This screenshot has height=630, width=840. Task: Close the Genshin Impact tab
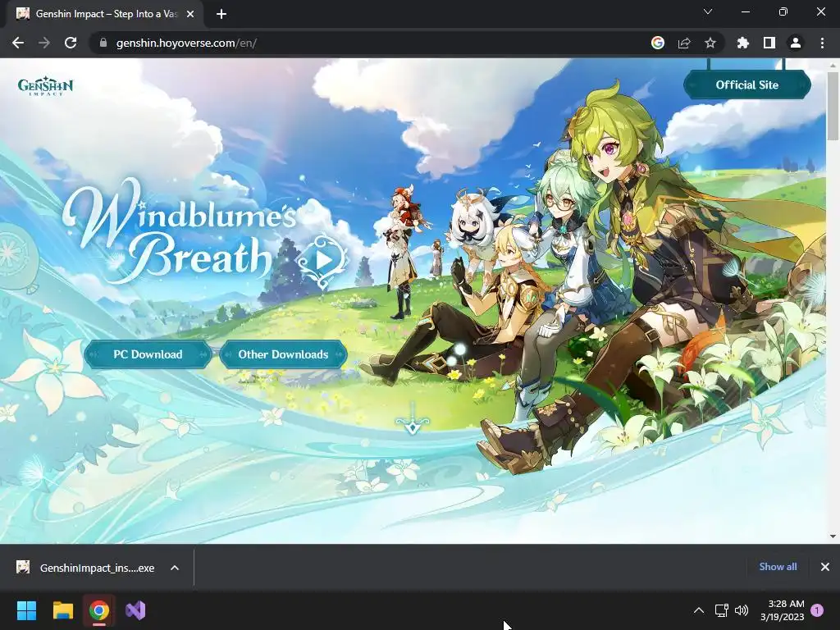190,14
